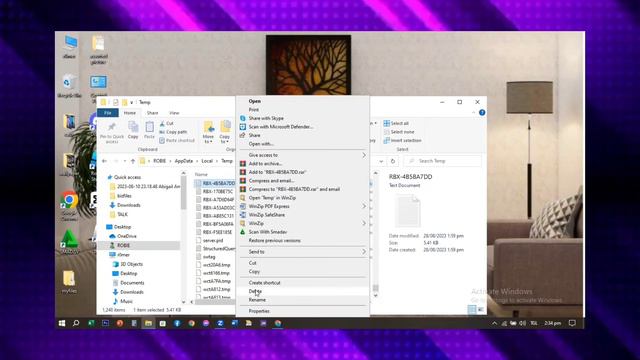This screenshot has width=640, height=360.
Task: Expand WinZip PDF Express submenu
Action: 303,206
